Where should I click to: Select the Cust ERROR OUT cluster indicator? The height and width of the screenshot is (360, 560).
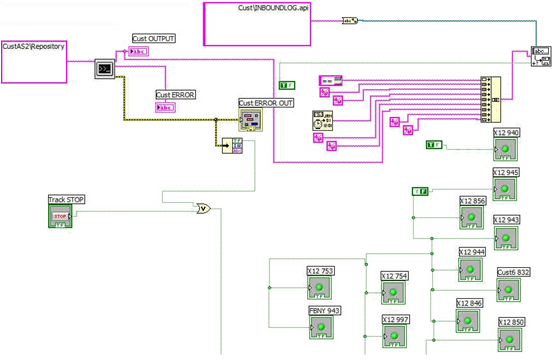(x=250, y=120)
